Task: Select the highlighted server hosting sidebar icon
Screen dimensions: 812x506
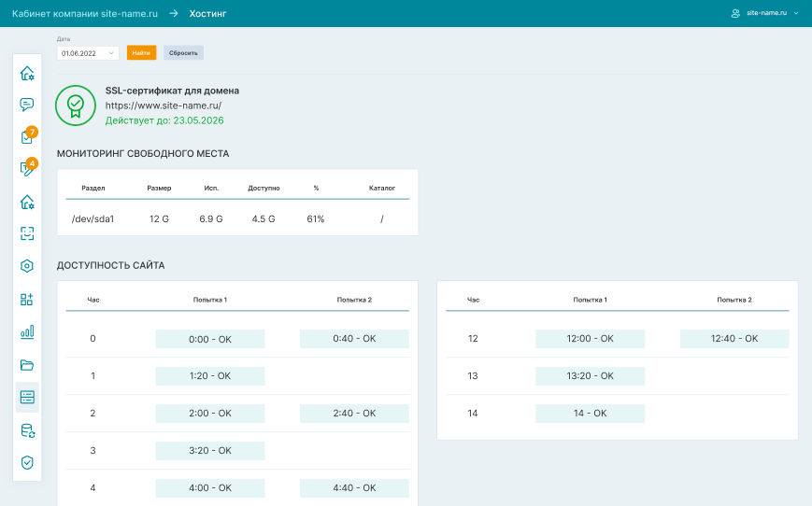Action: point(27,397)
